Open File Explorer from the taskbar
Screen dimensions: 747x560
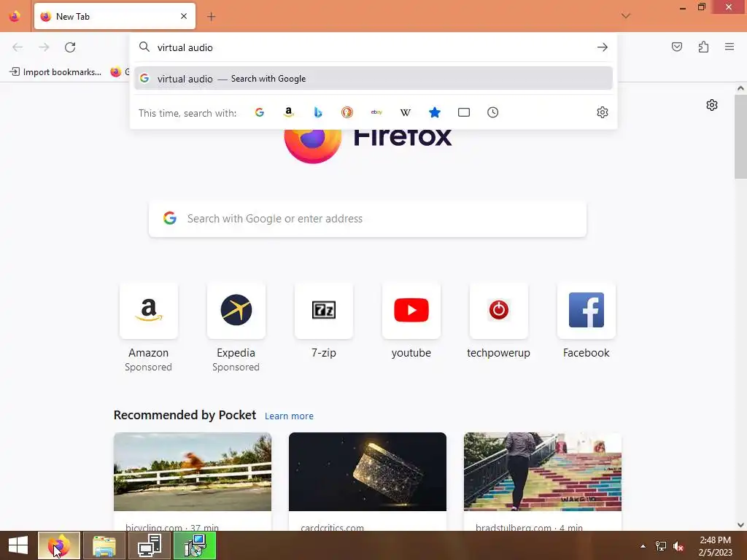104,545
